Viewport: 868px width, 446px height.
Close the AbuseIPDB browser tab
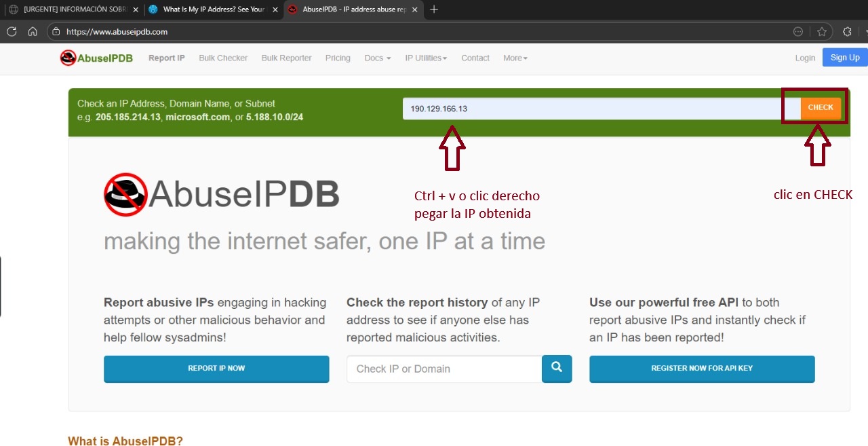(415, 10)
